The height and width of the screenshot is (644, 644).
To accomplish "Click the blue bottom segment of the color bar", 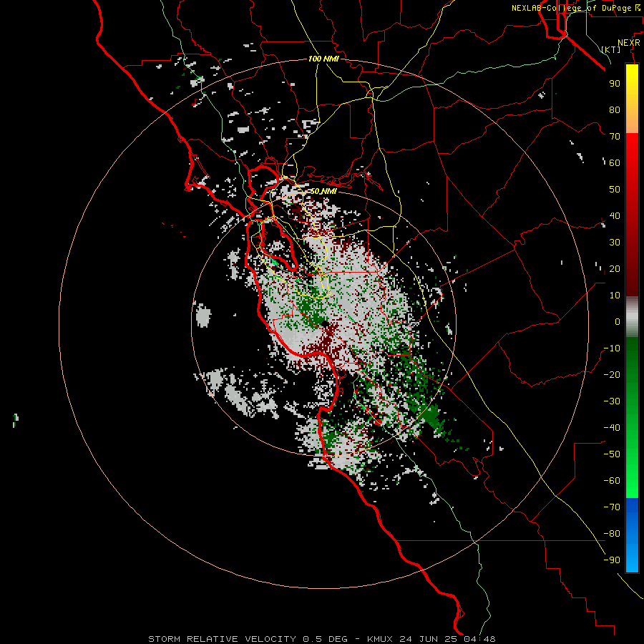I will [632, 535].
